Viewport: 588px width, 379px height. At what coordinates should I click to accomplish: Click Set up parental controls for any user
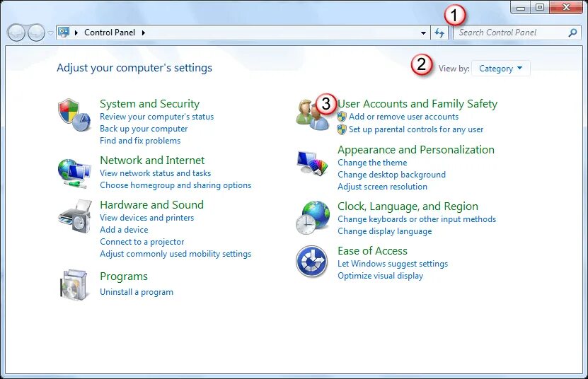point(416,129)
